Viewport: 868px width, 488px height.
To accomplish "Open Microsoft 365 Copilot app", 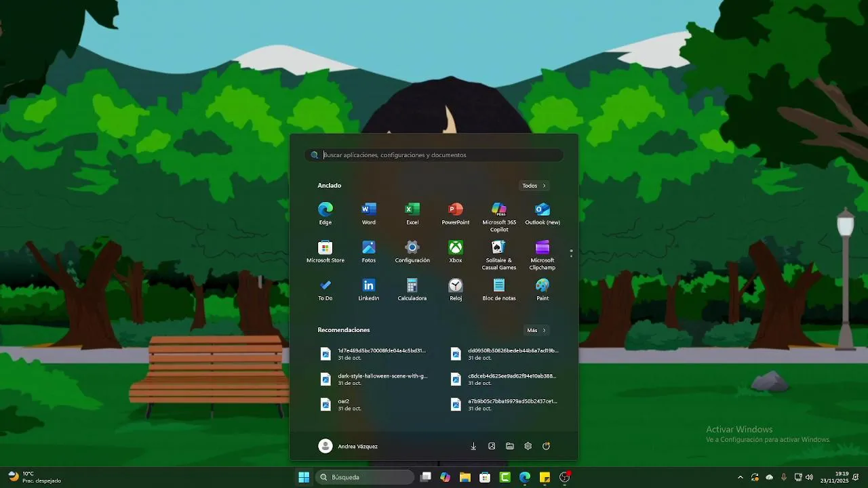I will [x=499, y=216].
